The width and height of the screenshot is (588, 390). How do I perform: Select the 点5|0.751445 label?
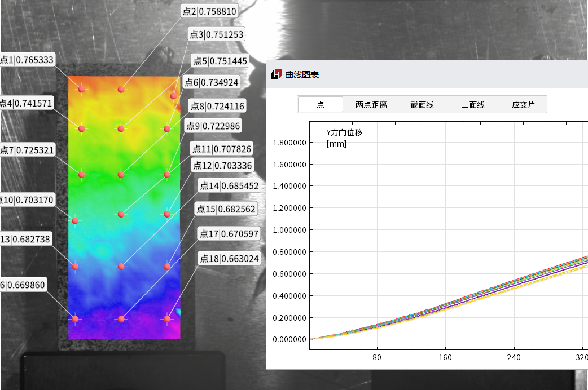(220, 61)
